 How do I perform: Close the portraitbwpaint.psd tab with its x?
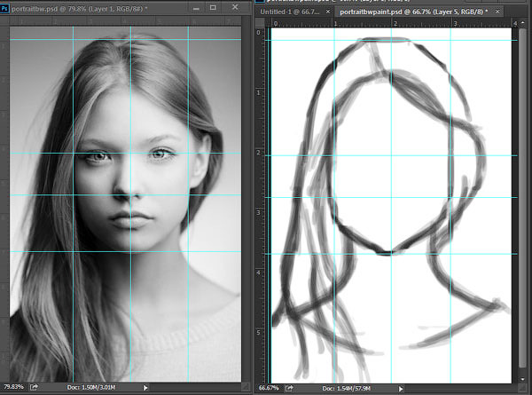pyautogui.click(x=497, y=13)
